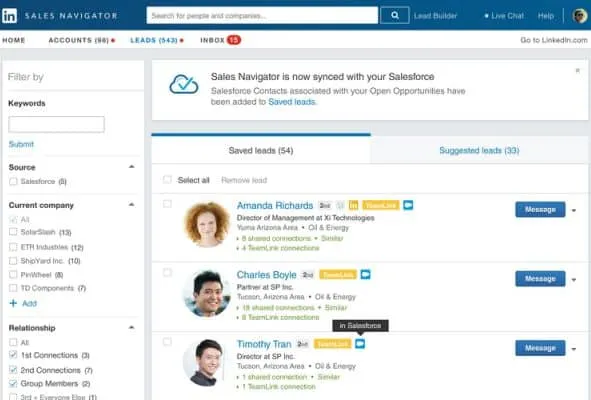Select Timothy Tran's lead checkbox
Image resolution: width=591 pixels, height=400 pixels.
pos(167,342)
